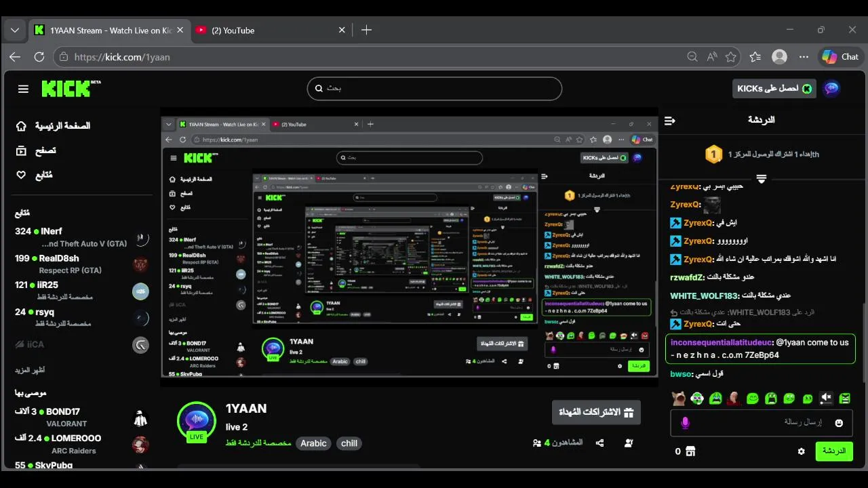
Task: Insert the red person emote
Action: [734, 398]
